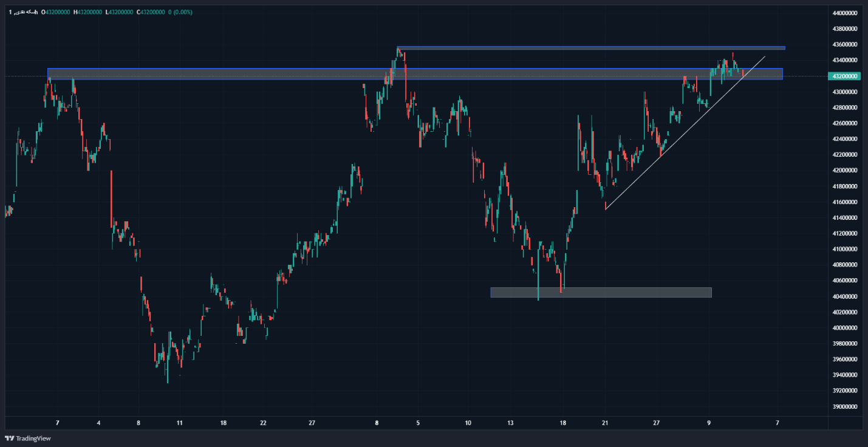Viewport: 868px width, 447px height.
Task: Click the 39000000 label on the price axis
Action: coord(845,407)
